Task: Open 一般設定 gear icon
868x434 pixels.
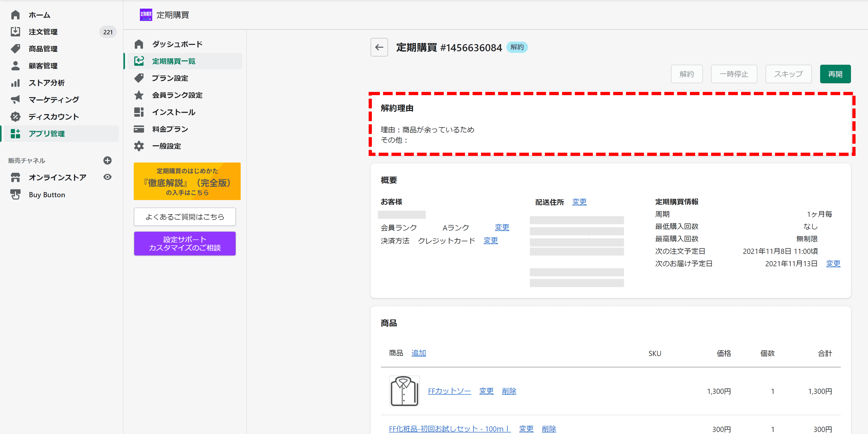Action: 139,146
